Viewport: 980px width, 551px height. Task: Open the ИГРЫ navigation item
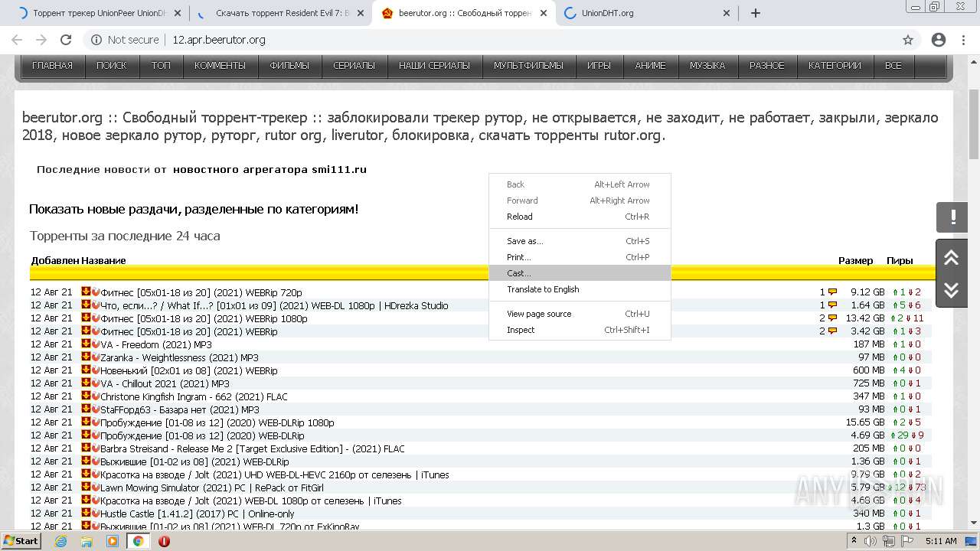pos(599,66)
